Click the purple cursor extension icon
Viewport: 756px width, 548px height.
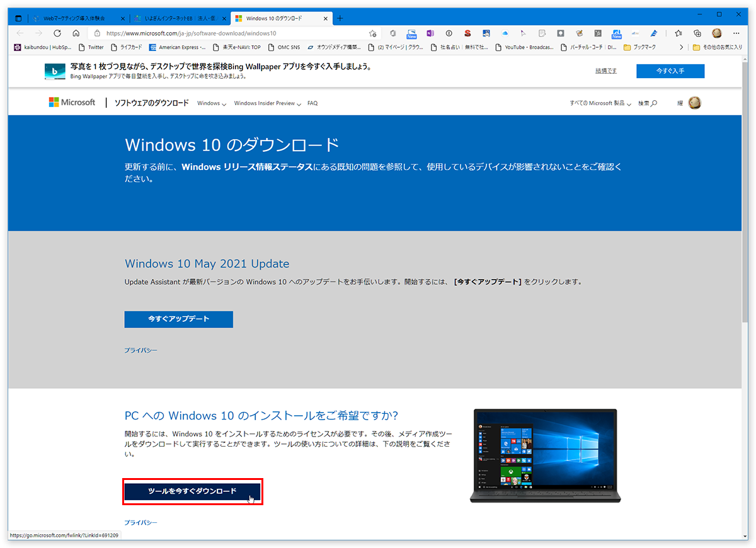[524, 33]
